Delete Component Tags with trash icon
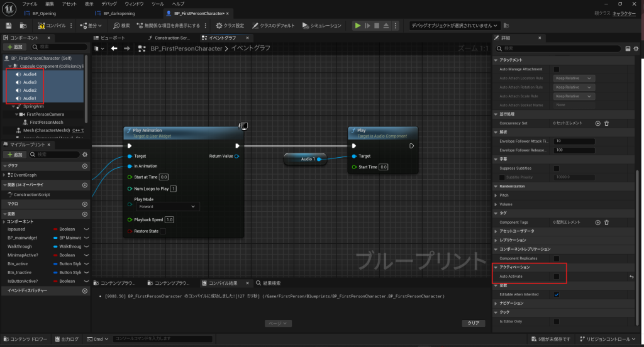 606,222
